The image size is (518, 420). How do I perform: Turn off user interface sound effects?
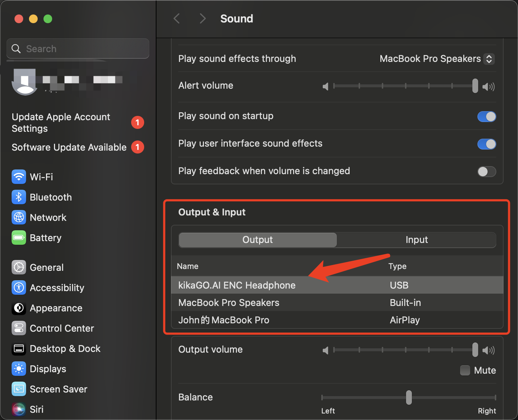click(x=486, y=144)
